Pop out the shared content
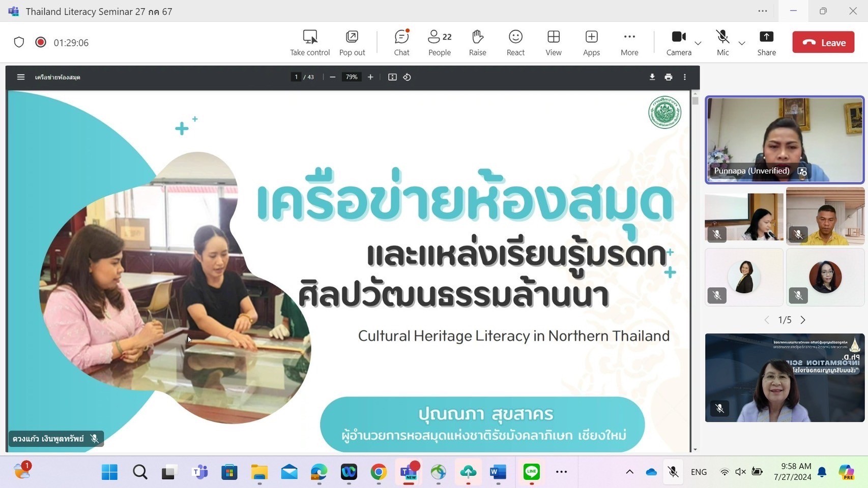 [352, 42]
